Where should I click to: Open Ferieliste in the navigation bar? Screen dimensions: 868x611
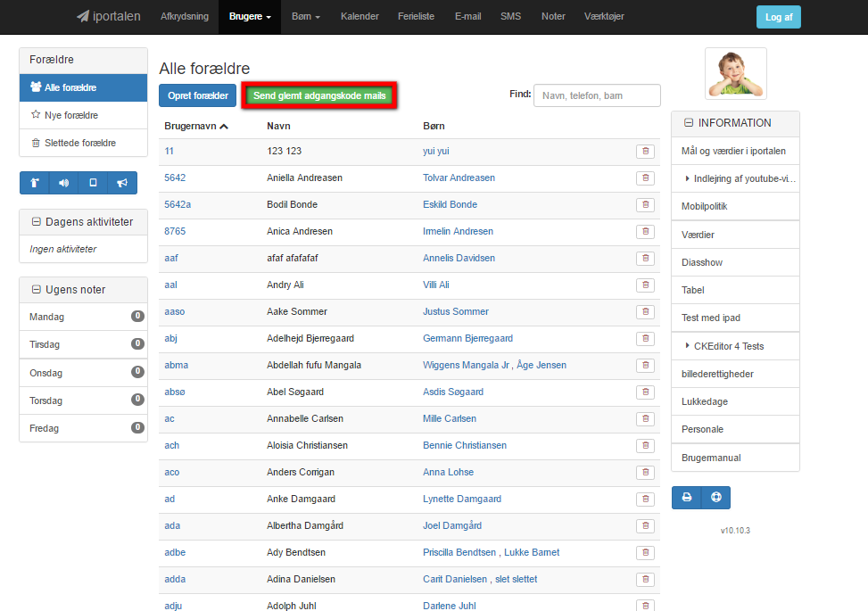click(x=417, y=17)
